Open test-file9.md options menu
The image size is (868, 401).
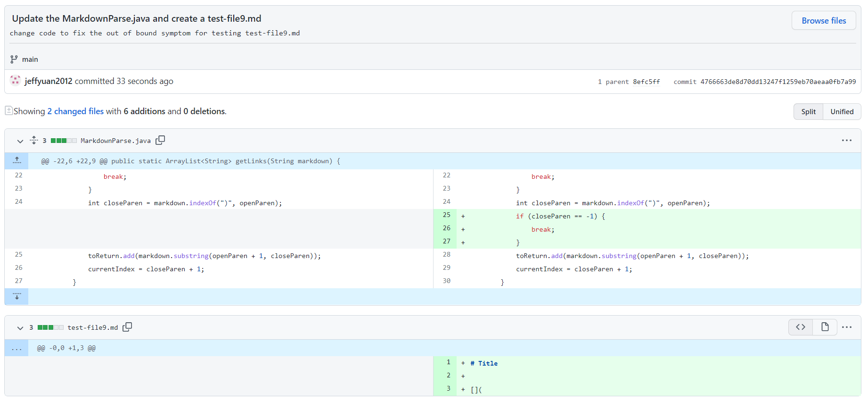pyautogui.click(x=846, y=327)
